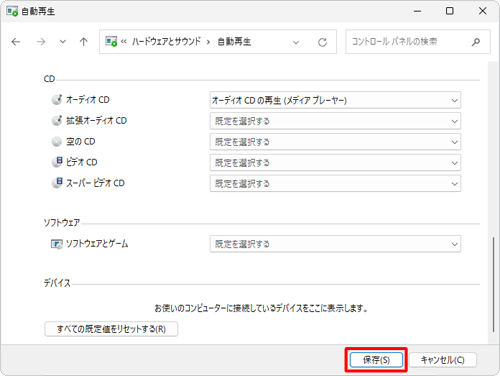This screenshot has height=376, width=500.
Task: Click the refresh button in address bar
Action: tap(322, 42)
